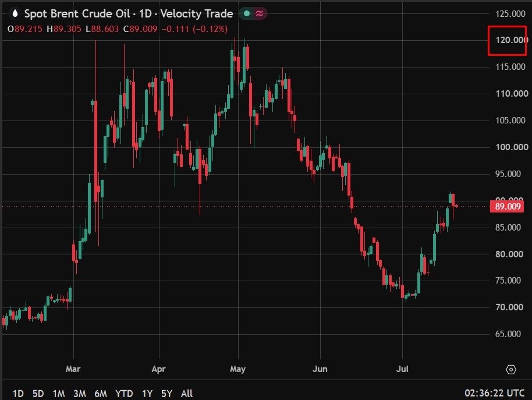Viewport: 532px width, 400px height.
Task: Switch range to 3M
Action: (x=80, y=394)
